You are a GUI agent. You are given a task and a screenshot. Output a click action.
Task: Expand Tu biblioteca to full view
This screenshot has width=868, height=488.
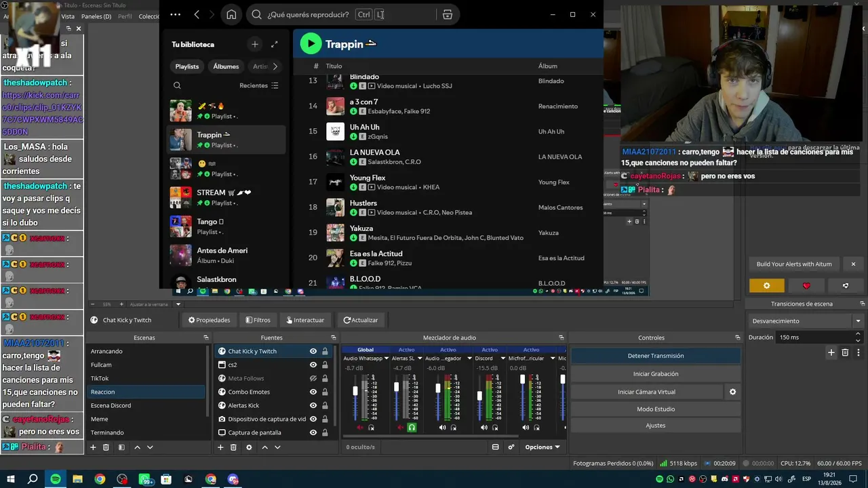(x=274, y=44)
